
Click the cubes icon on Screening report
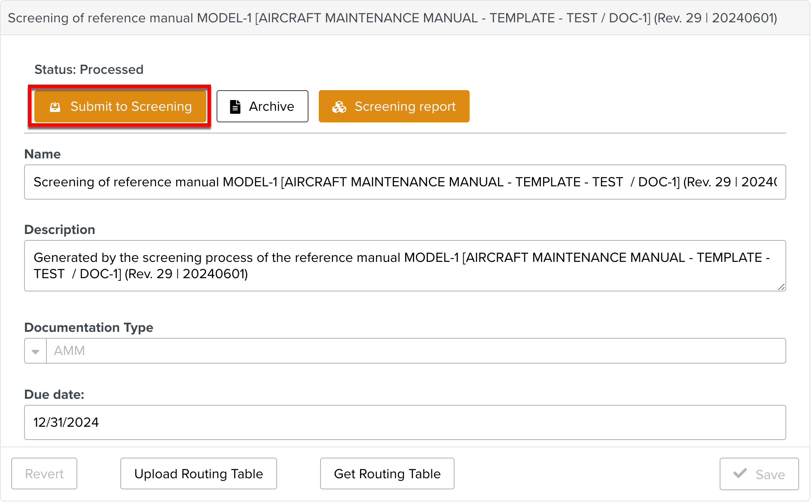pyautogui.click(x=339, y=107)
